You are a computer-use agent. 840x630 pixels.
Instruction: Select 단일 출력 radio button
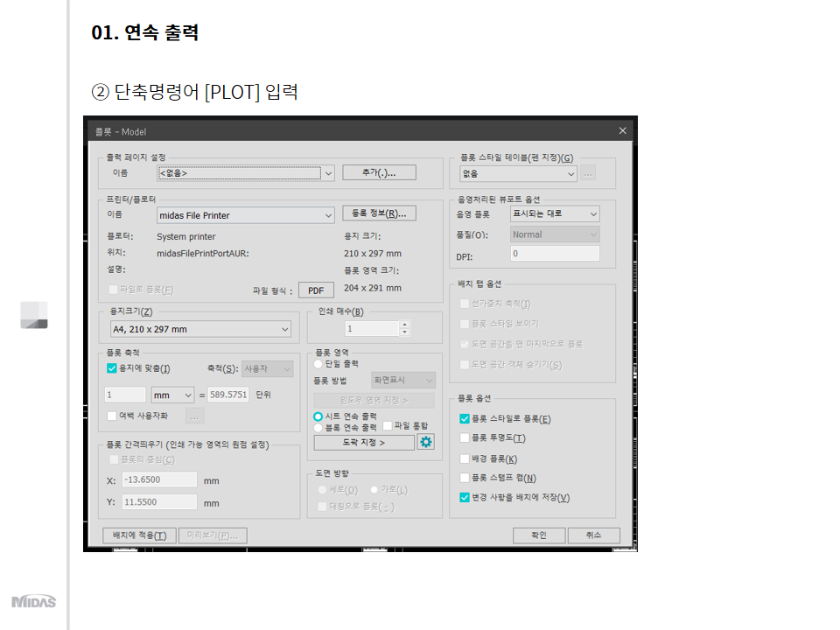click(x=318, y=364)
